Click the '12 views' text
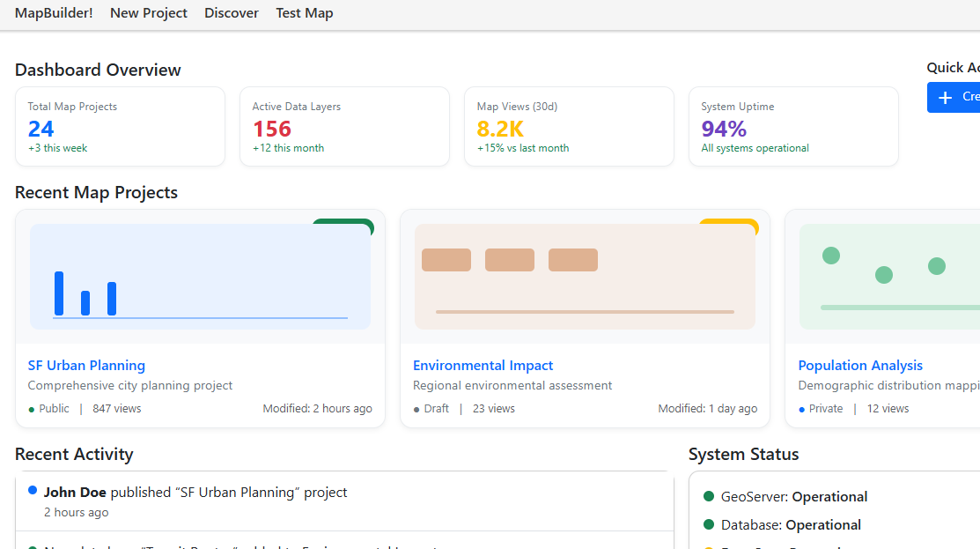The image size is (980, 549). (888, 408)
